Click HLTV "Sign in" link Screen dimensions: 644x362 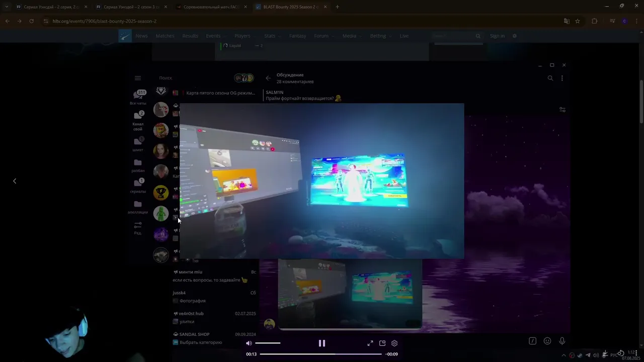(x=497, y=36)
